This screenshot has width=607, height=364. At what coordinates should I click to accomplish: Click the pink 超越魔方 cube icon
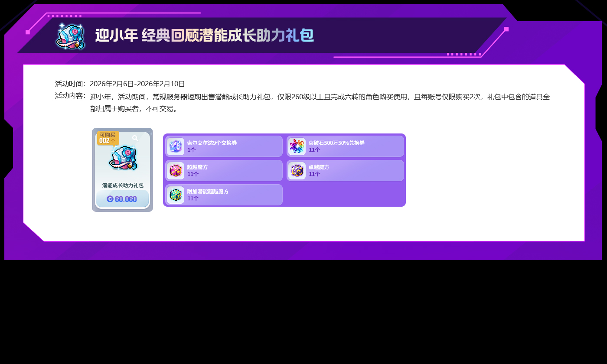(176, 171)
